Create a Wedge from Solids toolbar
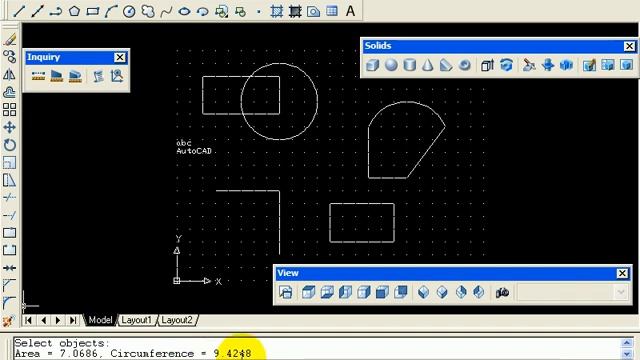 (x=446, y=65)
